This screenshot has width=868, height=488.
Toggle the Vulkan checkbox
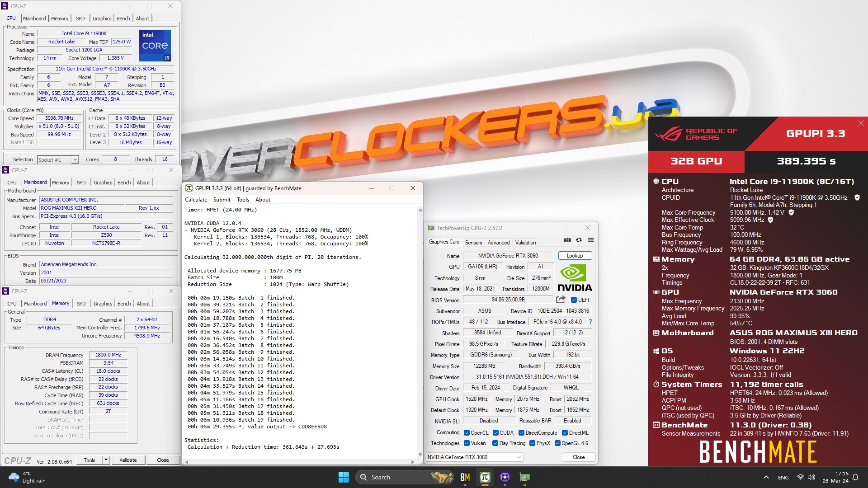click(x=467, y=443)
